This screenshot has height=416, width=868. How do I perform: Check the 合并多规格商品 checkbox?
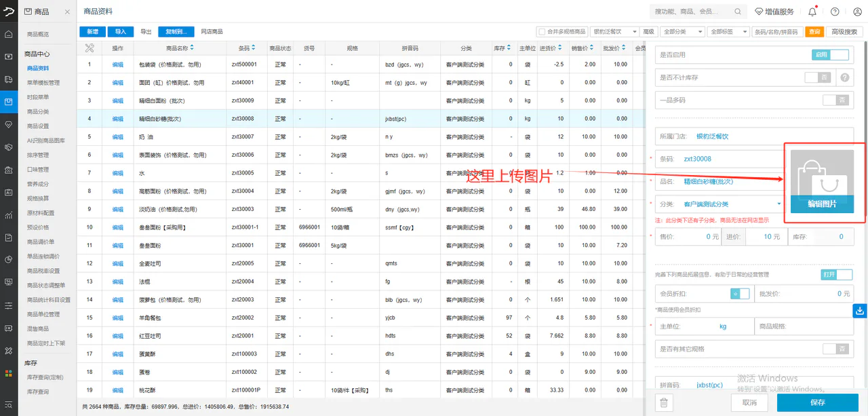coord(541,32)
